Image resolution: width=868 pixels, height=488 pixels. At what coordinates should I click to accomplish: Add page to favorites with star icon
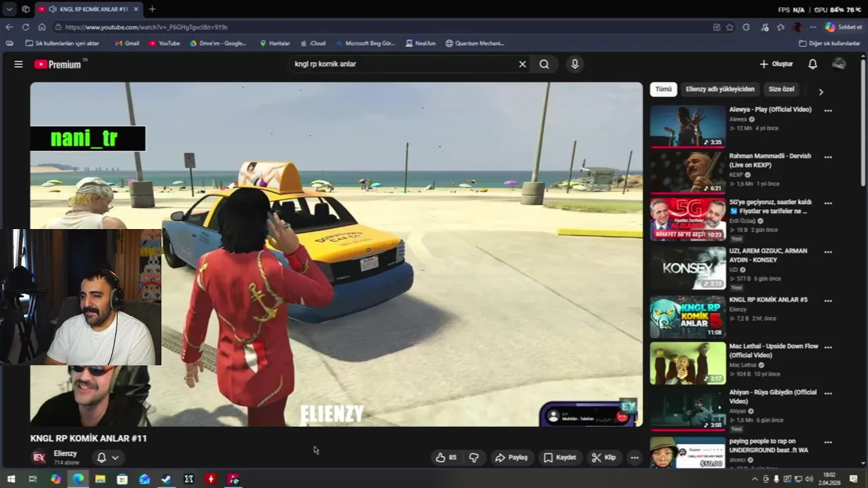tap(730, 27)
